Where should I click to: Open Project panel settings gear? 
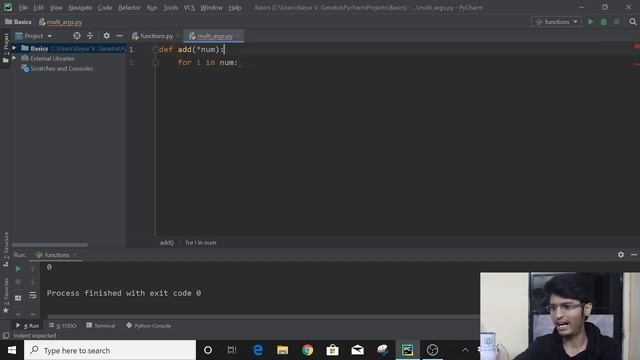tap(107, 36)
